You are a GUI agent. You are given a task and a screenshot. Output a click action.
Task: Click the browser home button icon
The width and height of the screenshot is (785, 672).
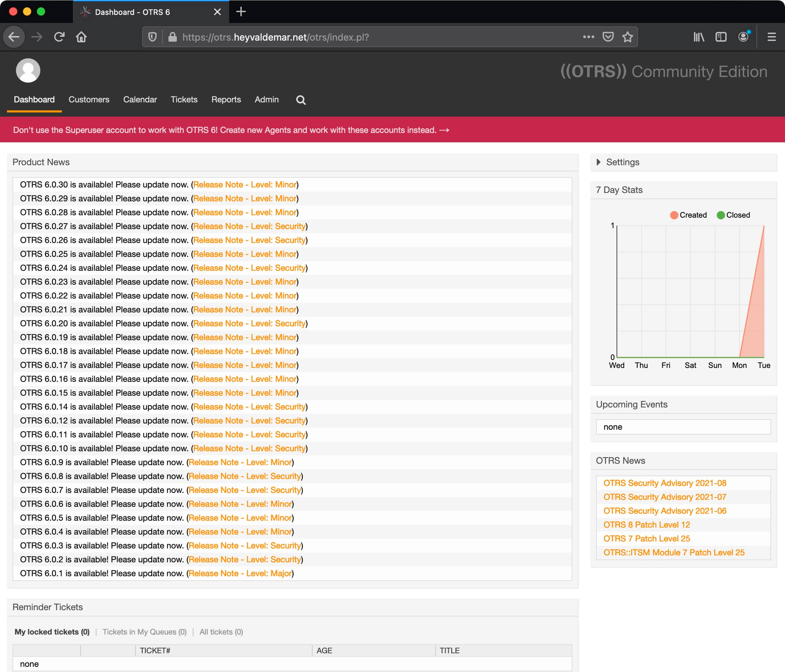(x=81, y=37)
